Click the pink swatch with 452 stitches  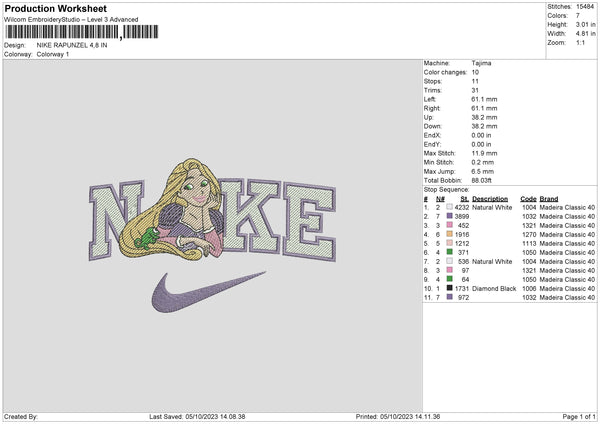tap(450, 225)
